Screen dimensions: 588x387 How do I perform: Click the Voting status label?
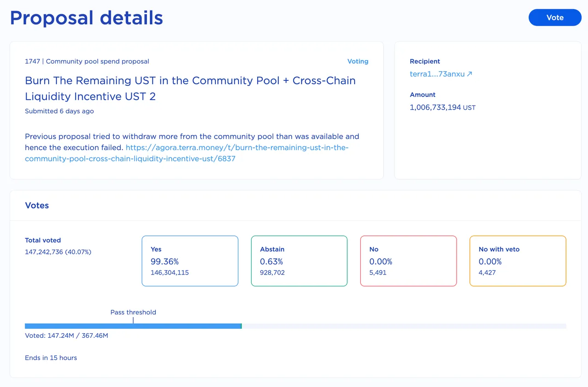pos(358,61)
